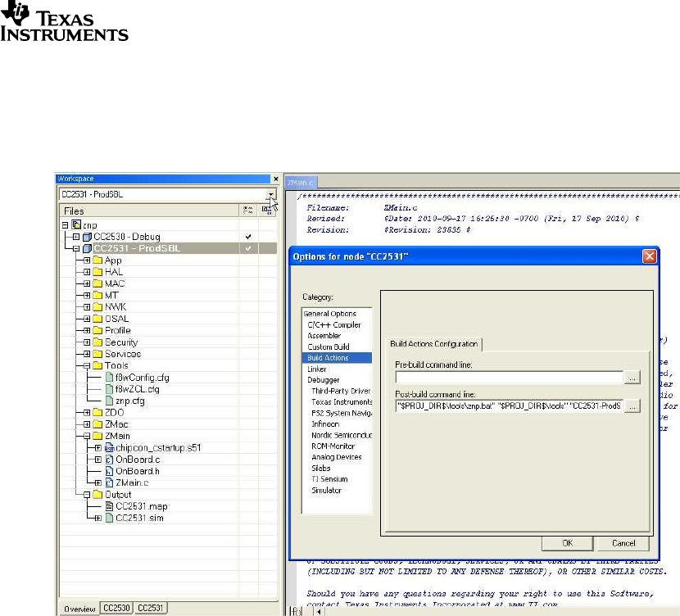
Task: Click the znp.cfg file icon
Action: click(109, 401)
